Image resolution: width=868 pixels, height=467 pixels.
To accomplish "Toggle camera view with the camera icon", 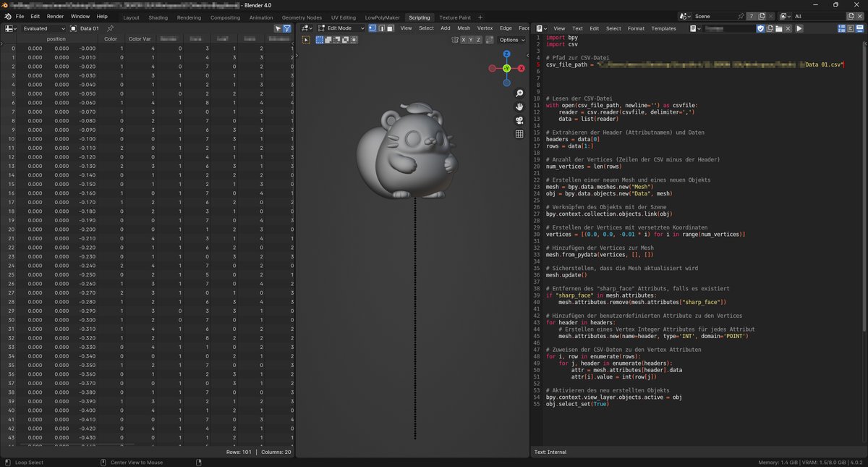I will pos(519,120).
